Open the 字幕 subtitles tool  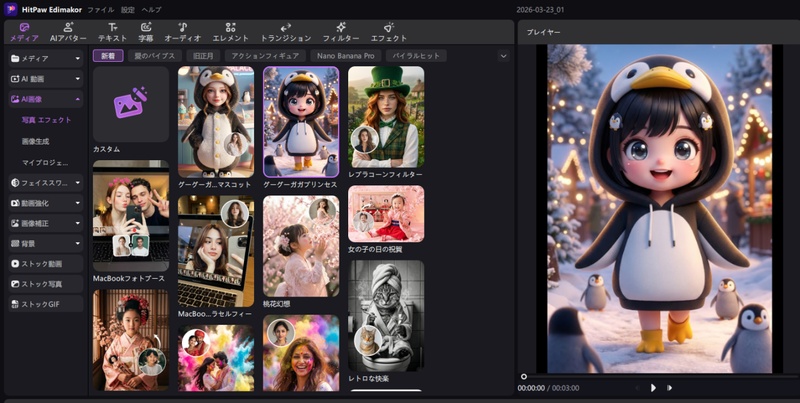[x=146, y=32]
